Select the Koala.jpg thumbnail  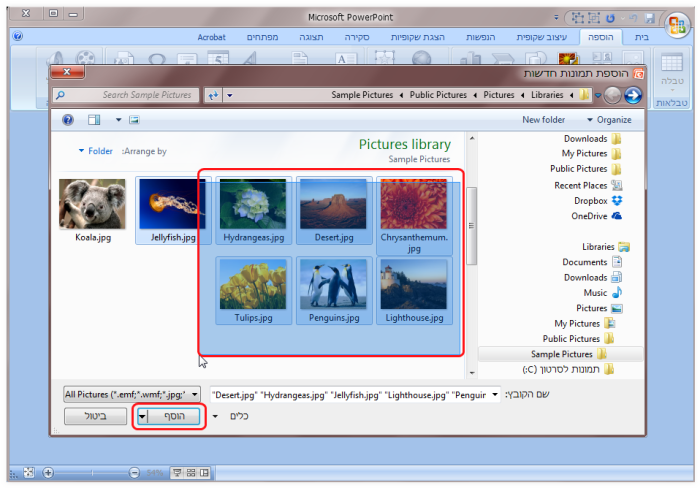coord(92,205)
